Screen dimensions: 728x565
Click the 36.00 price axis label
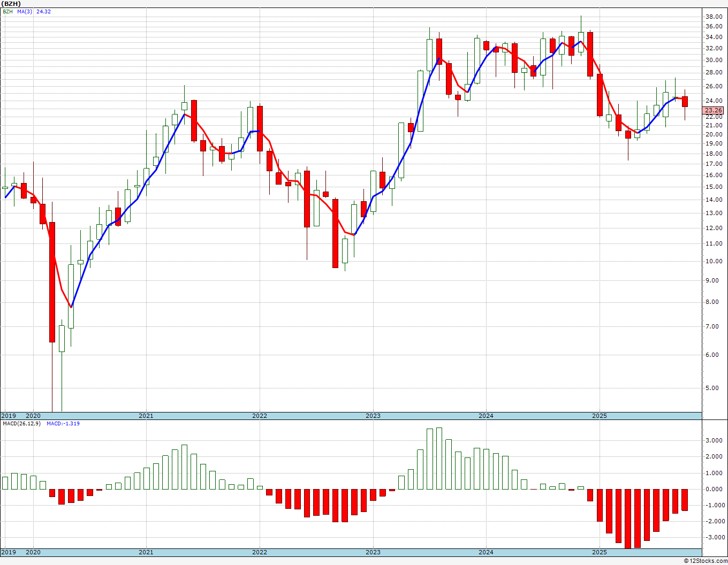point(714,26)
